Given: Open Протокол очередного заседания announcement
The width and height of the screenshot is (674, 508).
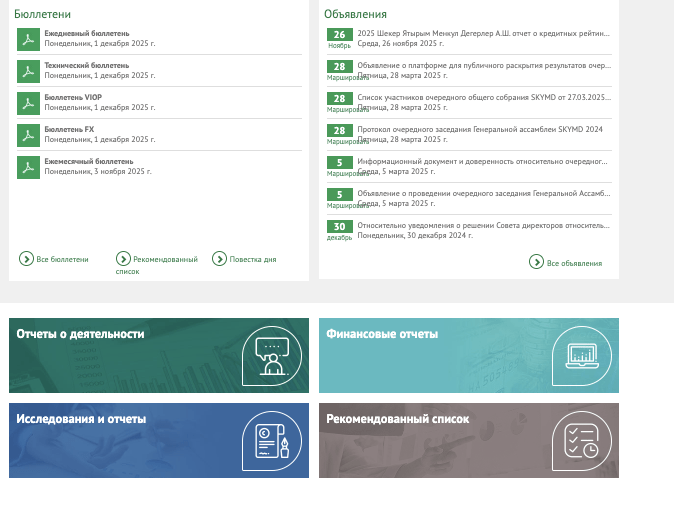Looking at the screenshot, I should (x=480, y=129).
